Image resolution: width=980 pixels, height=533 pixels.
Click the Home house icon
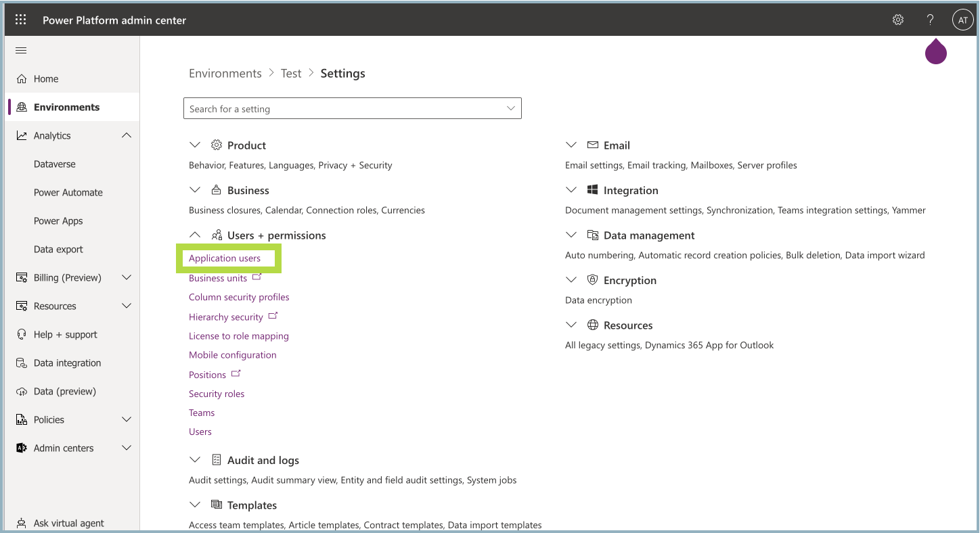coord(22,79)
